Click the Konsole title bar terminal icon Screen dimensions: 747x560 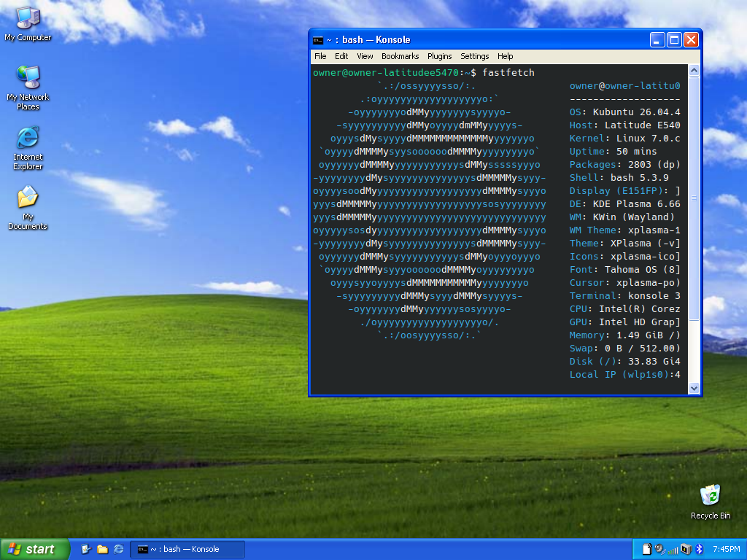coord(318,40)
